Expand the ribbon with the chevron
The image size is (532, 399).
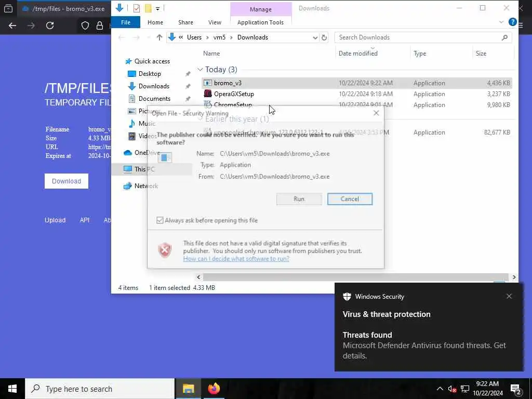tap(501, 22)
